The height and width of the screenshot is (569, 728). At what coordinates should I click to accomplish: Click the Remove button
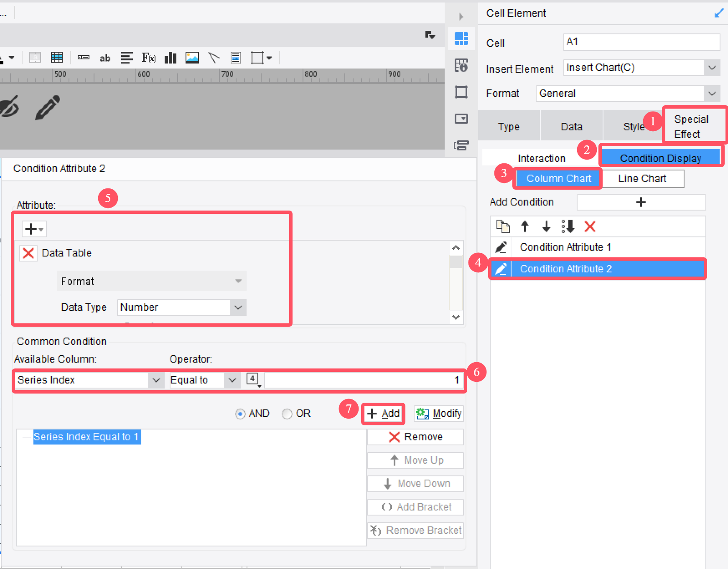(x=416, y=437)
